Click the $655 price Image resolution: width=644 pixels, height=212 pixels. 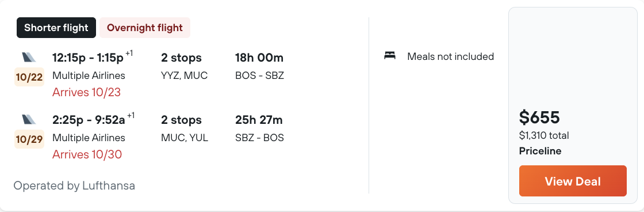pyautogui.click(x=539, y=118)
